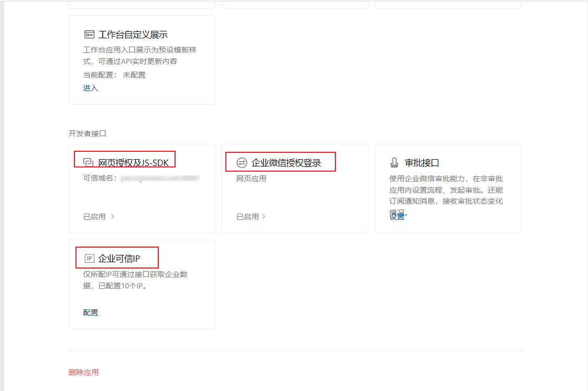Open 设置 link in 审批接口 card
Viewport: 588px width, 391px height.
click(x=397, y=216)
